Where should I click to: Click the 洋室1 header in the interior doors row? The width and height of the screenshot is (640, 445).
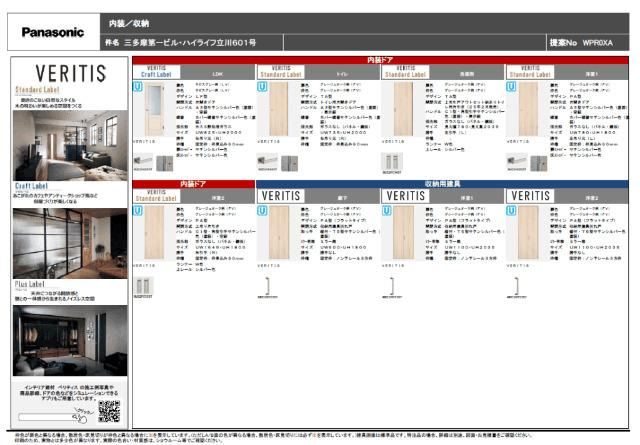[591, 74]
